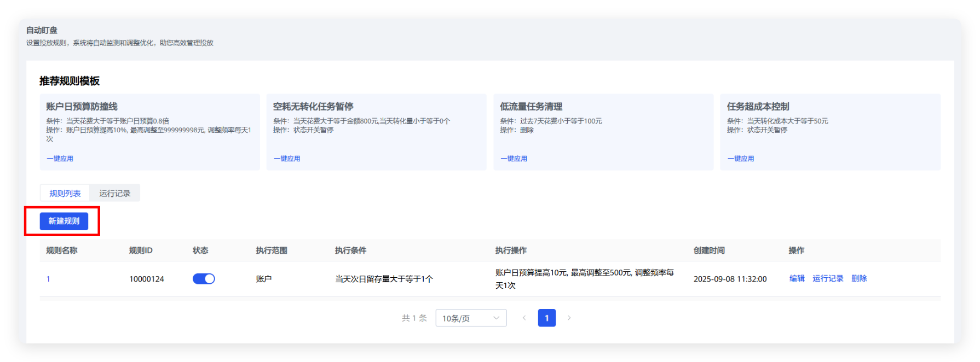Click the 规则ID column header
980x362 pixels.
click(141, 250)
